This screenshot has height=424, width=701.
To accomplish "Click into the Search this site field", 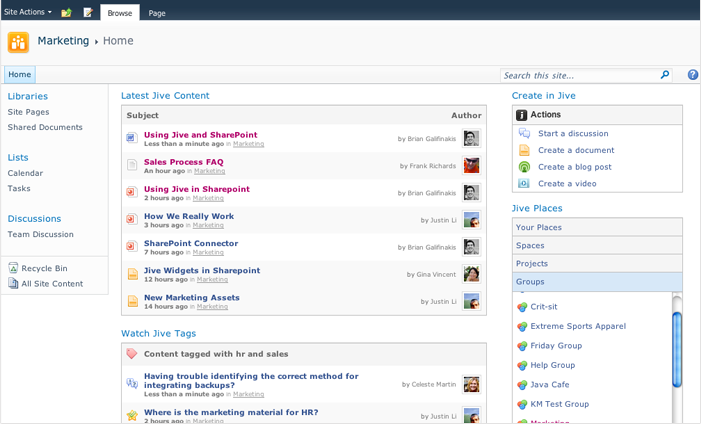I will pos(579,75).
